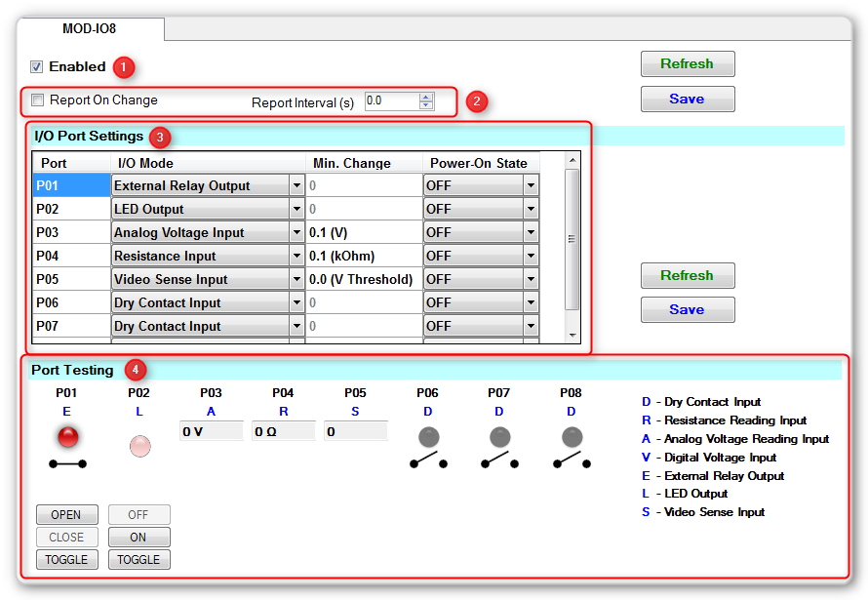Click the P06 gray status indicator light
The width and height of the screenshot is (868, 600).
[428, 436]
